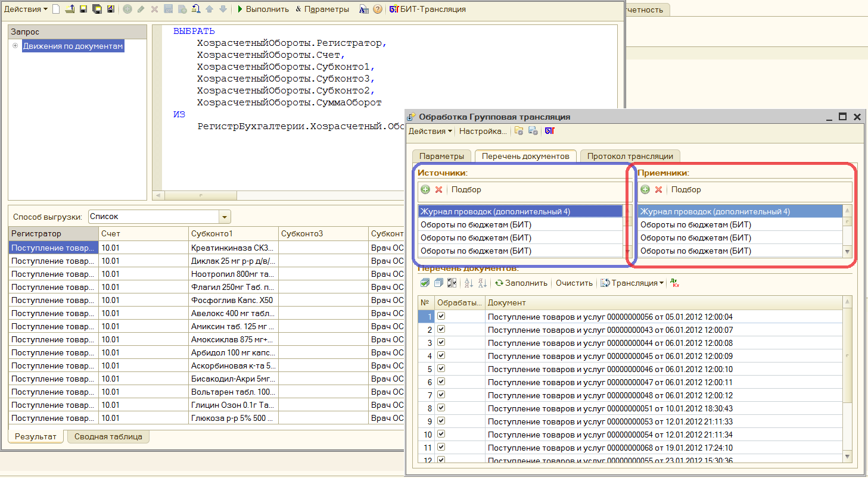Viewport: 868px width, 478px height.
Task: Toggle the checkbox for document row 5
Action: 441,368
